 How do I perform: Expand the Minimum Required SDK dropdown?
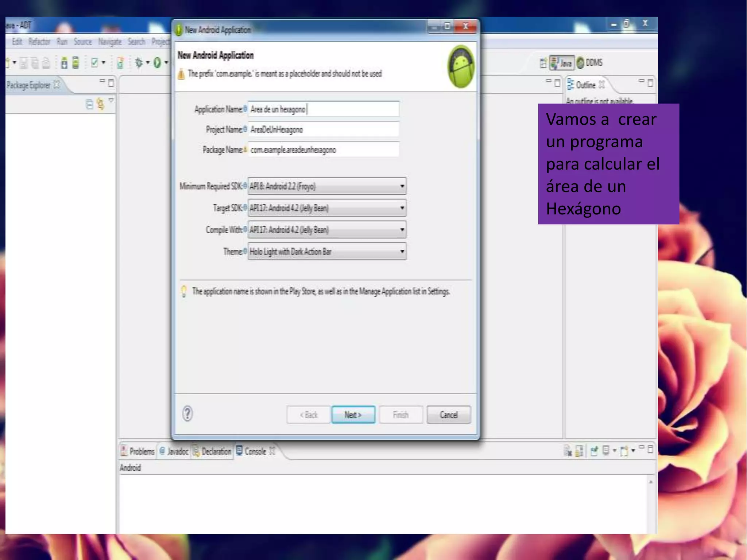pyautogui.click(x=327, y=186)
